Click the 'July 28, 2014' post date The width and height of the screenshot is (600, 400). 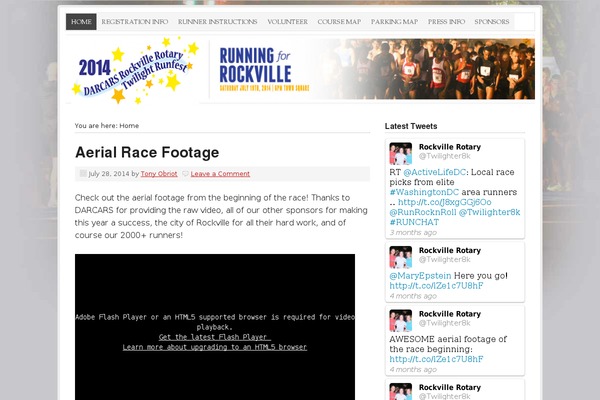109,174
